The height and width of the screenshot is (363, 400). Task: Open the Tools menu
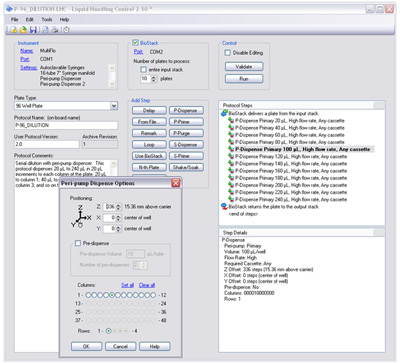[47, 19]
